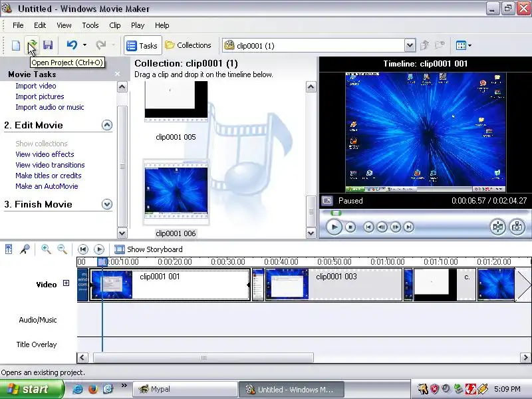Click the Play Timeline button
The image size is (532, 399).
click(x=99, y=249)
